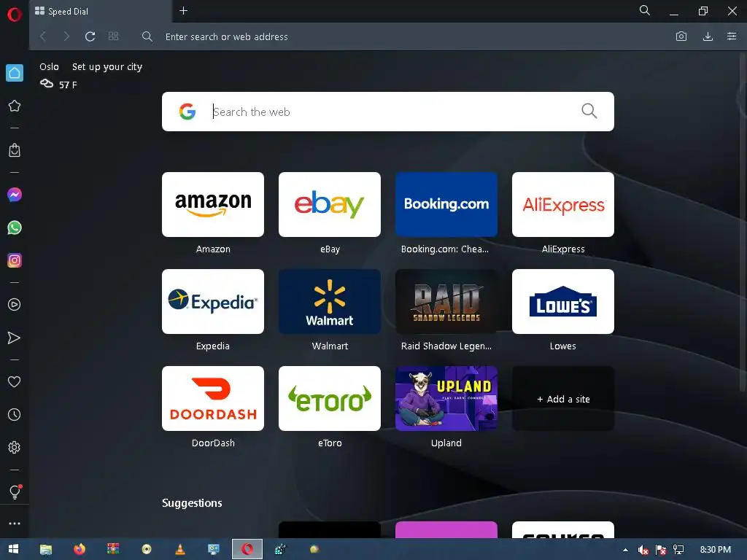Open the eToro speed dial tile
Viewport: 747px width, 560px height.
coord(330,399)
